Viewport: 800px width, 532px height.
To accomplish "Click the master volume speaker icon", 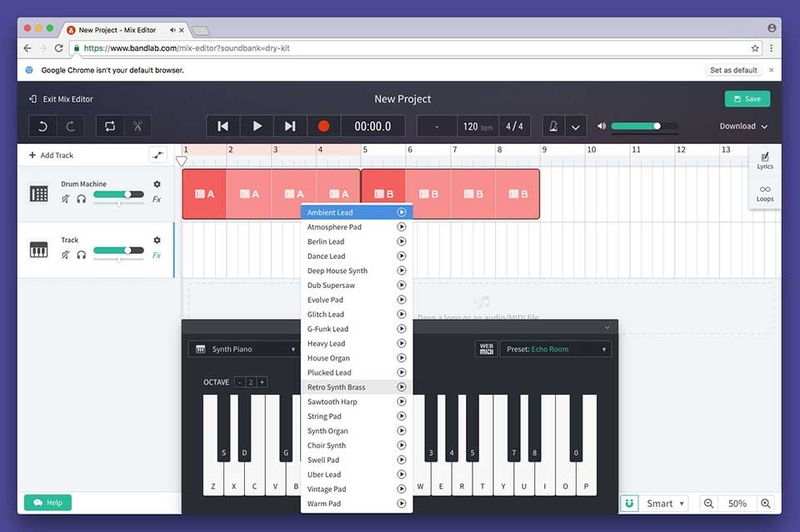I will click(602, 126).
